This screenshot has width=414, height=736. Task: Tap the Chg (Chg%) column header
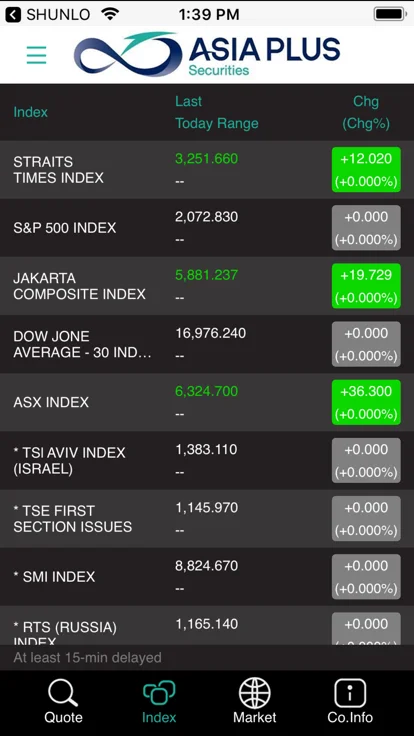(366, 112)
